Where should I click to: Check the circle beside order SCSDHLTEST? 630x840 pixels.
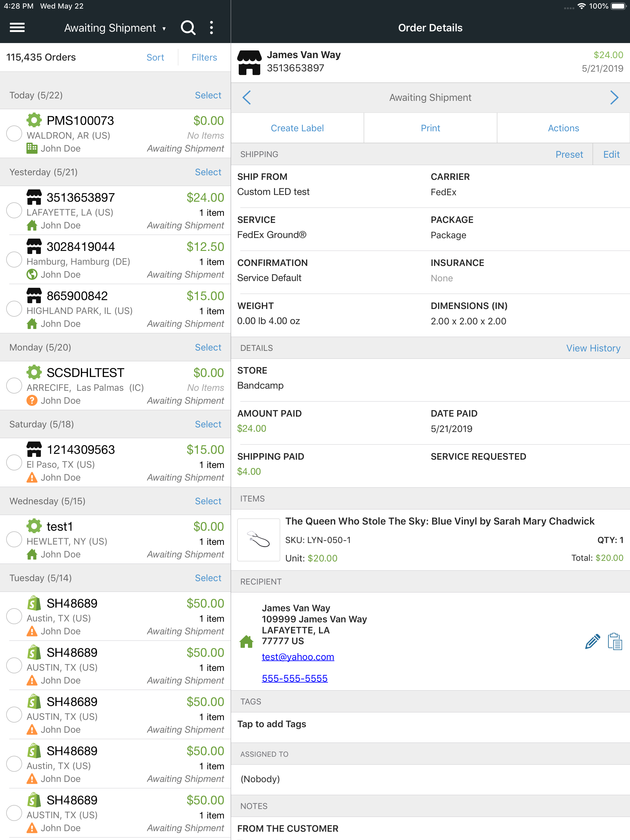click(x=14, y=386)
